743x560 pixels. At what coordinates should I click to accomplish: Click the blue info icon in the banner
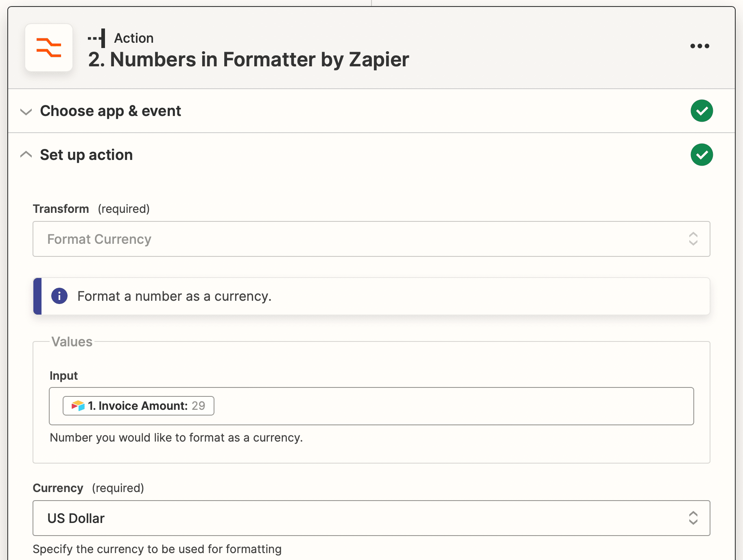point(59,296)
